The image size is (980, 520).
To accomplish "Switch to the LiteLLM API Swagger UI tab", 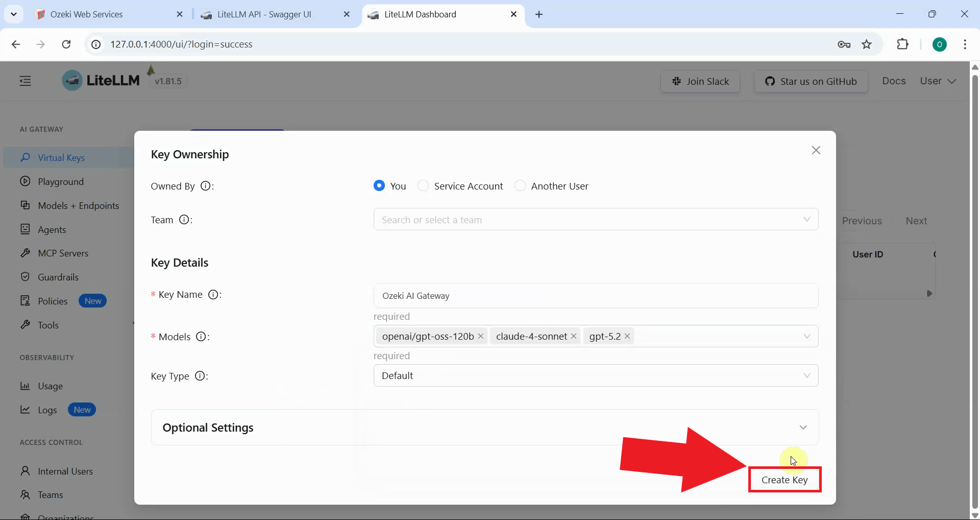I will [264, 14].
